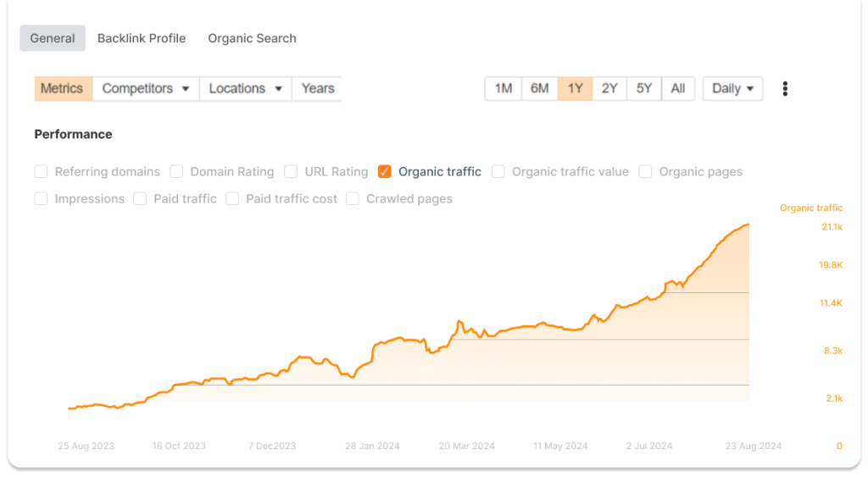Check the Organic traffic value box

498,171
